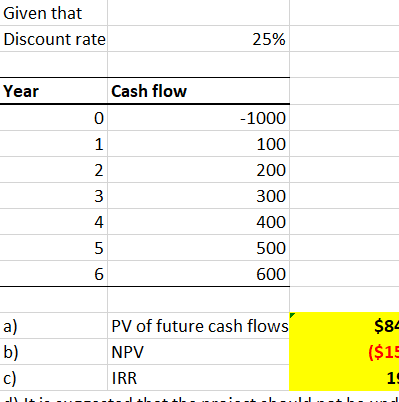The height and width of the screenshot is (402, 399).
Task: Select the 25% discount rate cell
Action: point(199,39)
